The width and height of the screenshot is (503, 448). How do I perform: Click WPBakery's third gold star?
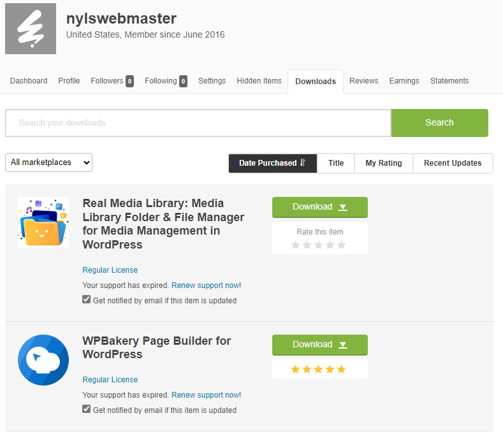319,369
